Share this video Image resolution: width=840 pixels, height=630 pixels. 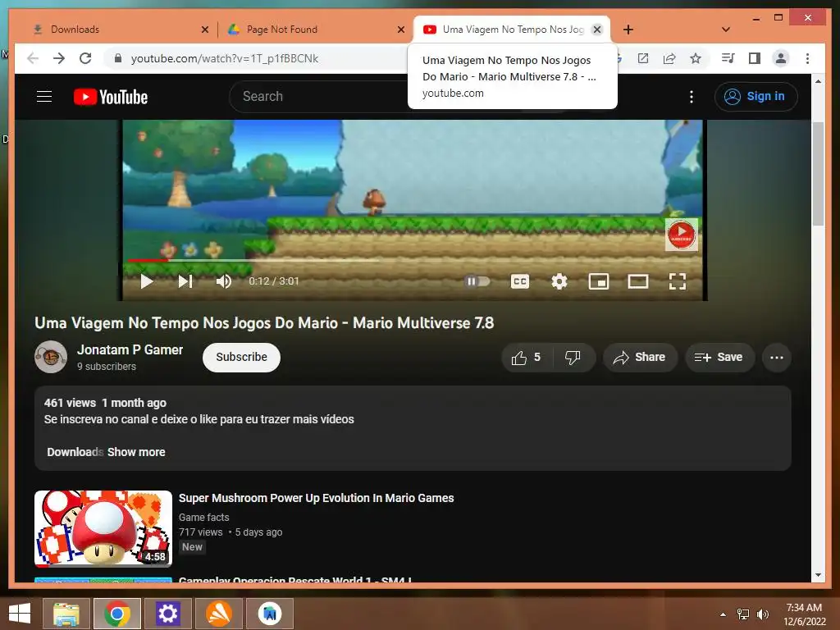tap(640, 358)
